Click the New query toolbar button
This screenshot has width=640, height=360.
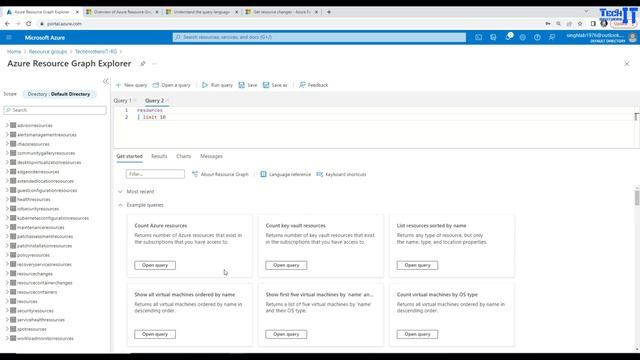131,85
